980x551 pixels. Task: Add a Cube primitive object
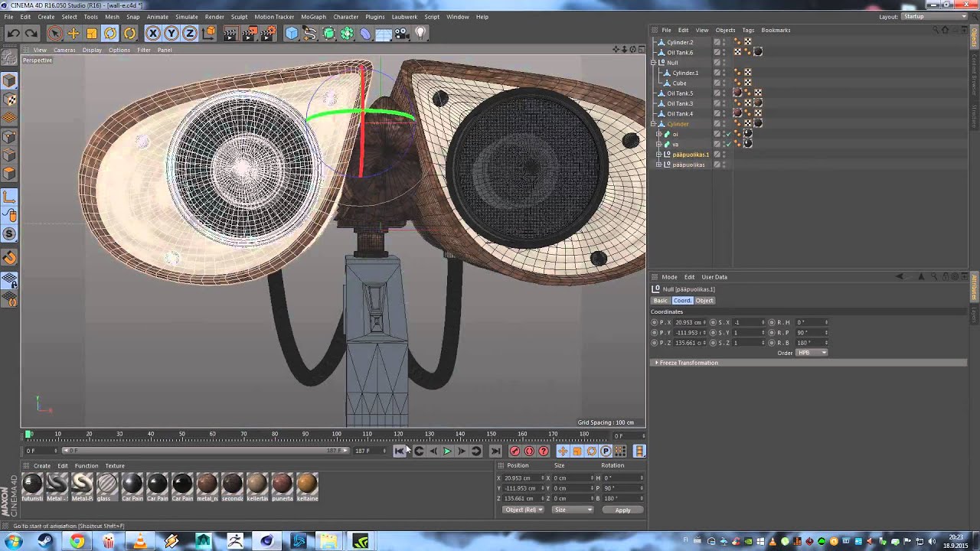pyautogui.click(x=292, y=33)
